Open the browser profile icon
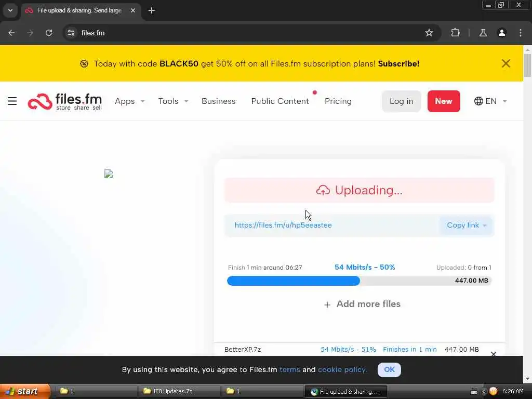This screenshot has height=399, width=532. 502,33
